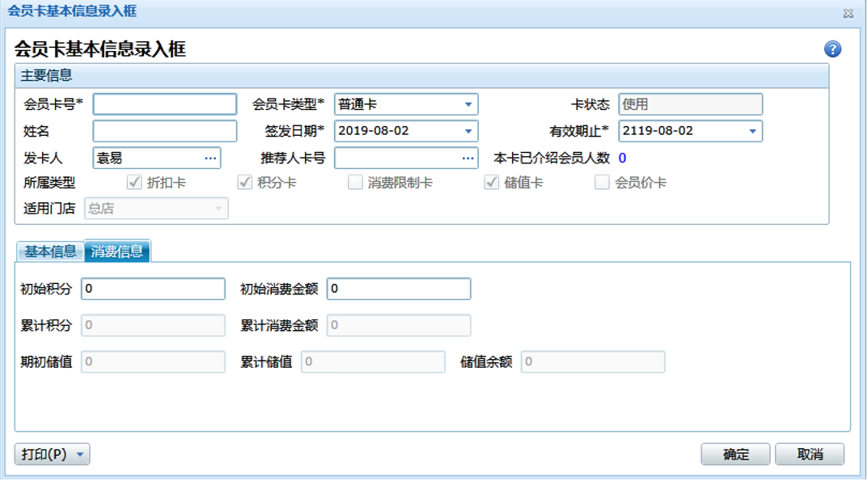Click the 会员卡号 input field
Image resolution: width=868 pixels, height=482 pixels.
click(x=165, y=104)
